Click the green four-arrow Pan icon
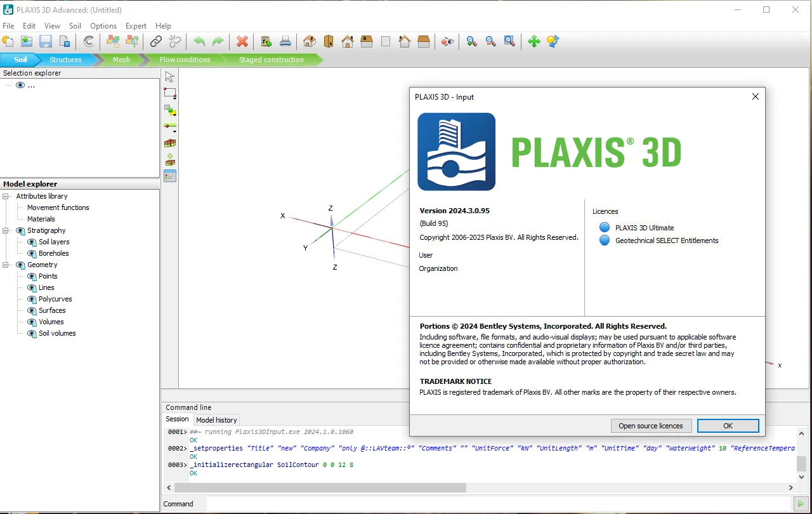 tap(534, 41)
